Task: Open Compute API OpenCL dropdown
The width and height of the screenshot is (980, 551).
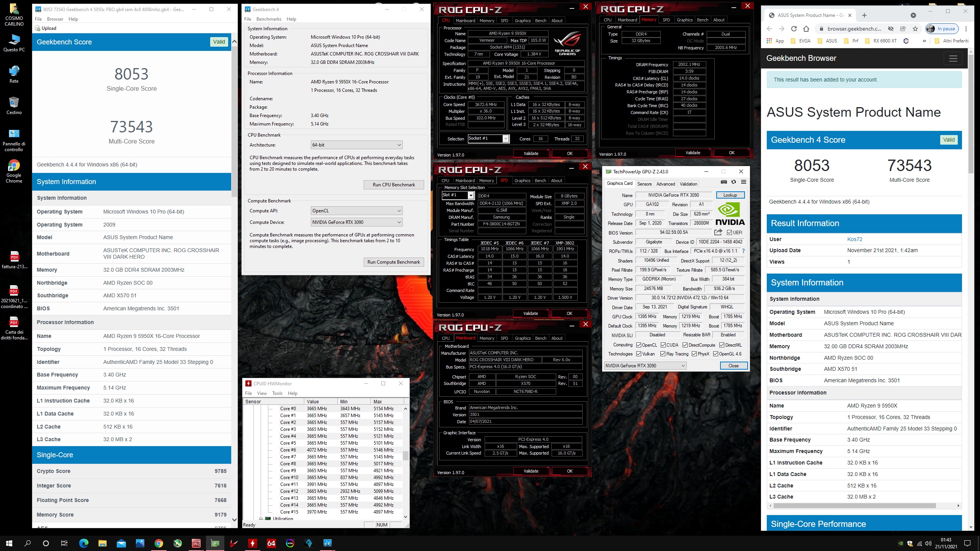Action: pos(356,211)
